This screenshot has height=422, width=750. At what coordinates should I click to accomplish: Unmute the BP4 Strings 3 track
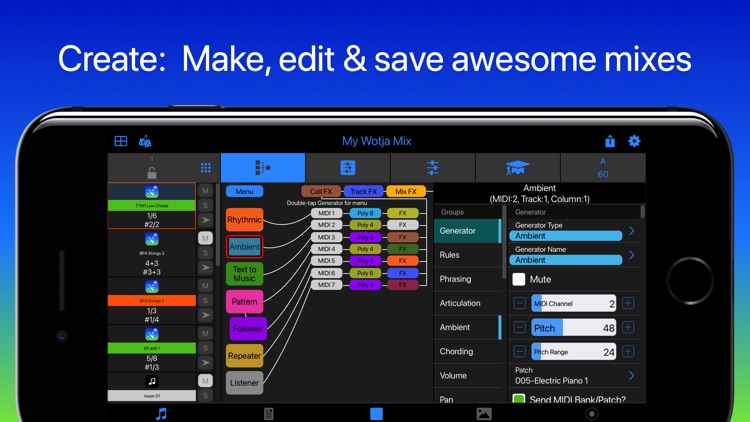205,238
